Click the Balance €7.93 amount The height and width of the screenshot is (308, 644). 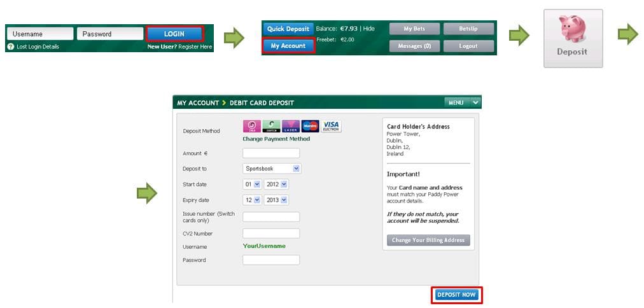click(x=349, y=29)
